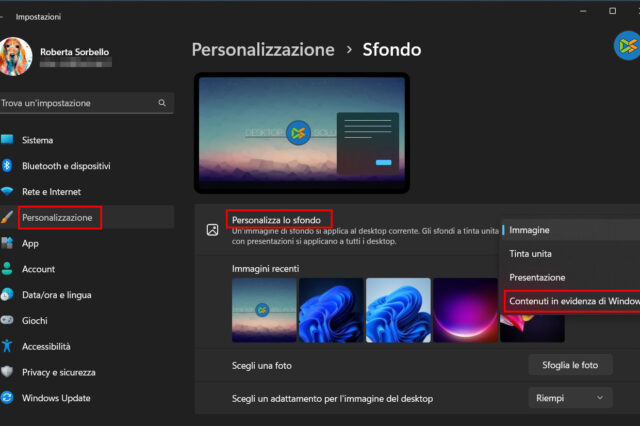Open Bluetooth e dispositivi label
The height and width of the screenshot is (426, 640).
point(66,166)
